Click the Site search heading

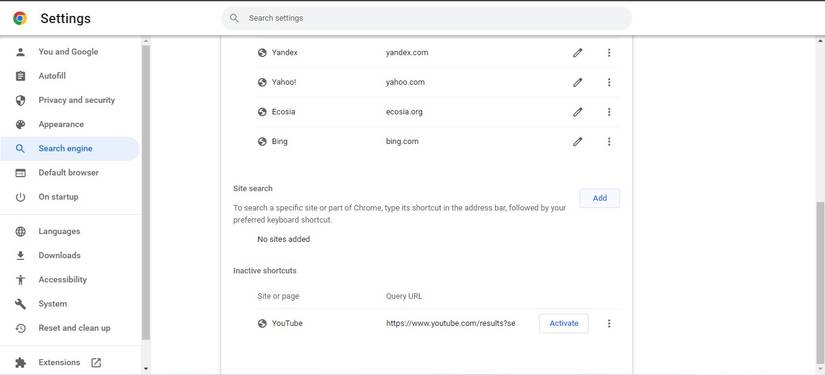coord(253,188)
